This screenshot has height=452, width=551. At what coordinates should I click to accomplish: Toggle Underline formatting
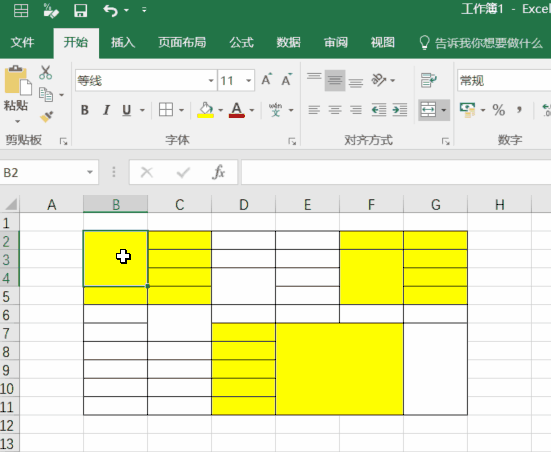point(127,110)
